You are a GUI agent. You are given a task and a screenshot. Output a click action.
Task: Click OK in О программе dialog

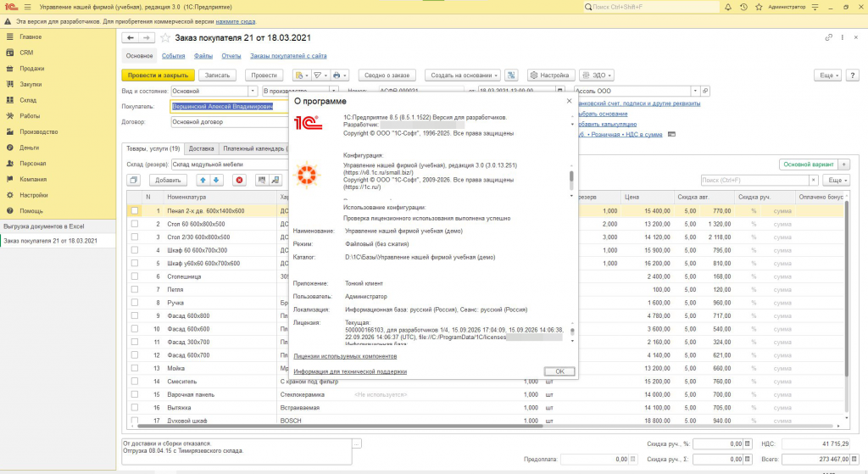(559, 371)
